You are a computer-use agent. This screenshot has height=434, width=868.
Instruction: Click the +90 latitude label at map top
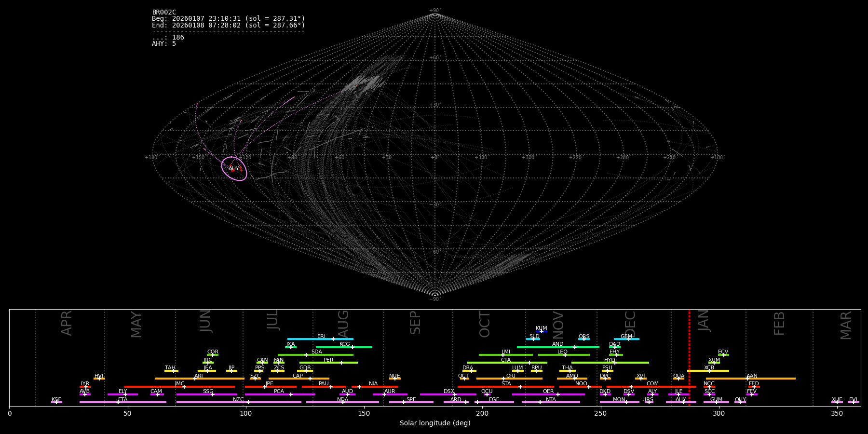coord(434,11)
